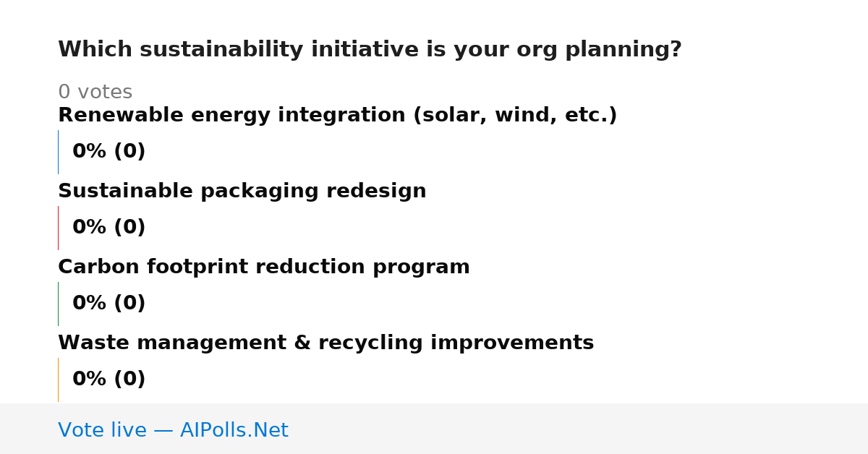Click the orange bar under Waste management

(x=58, y=380)
